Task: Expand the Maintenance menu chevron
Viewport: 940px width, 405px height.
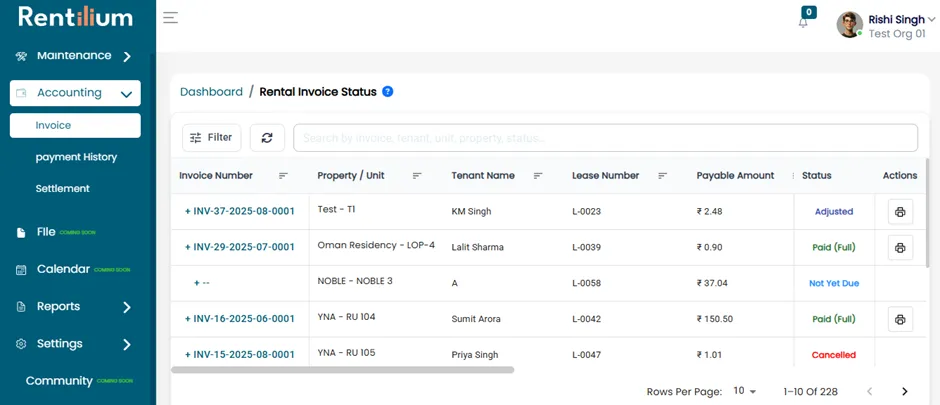Action: click(126, 57)
